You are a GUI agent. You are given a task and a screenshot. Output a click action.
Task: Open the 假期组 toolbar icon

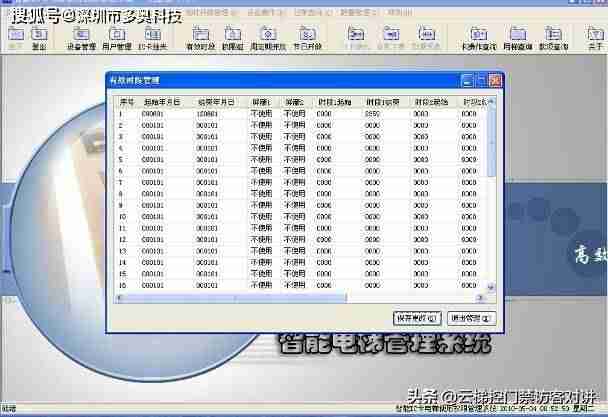233,38
